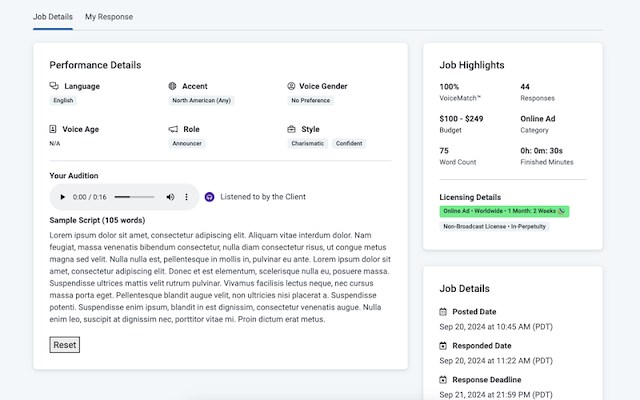Click the North American (Any) accent tag

pyautogui.click(x=201, y=100)
